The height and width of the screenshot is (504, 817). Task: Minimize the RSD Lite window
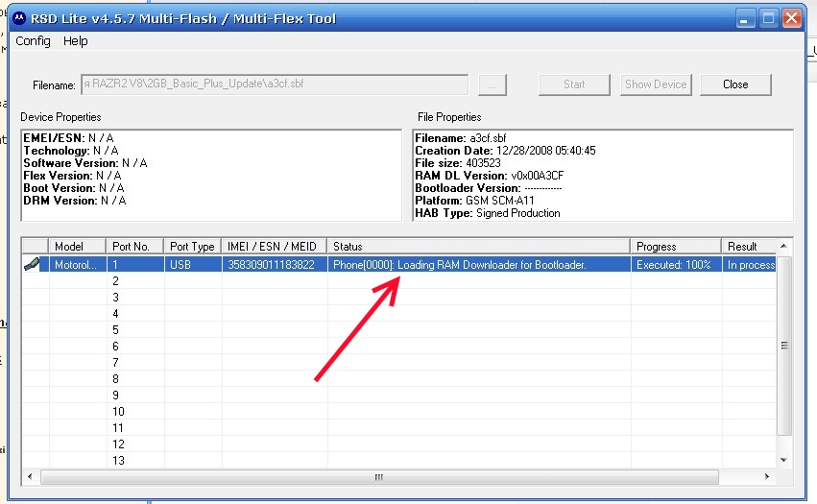point(745,19)
